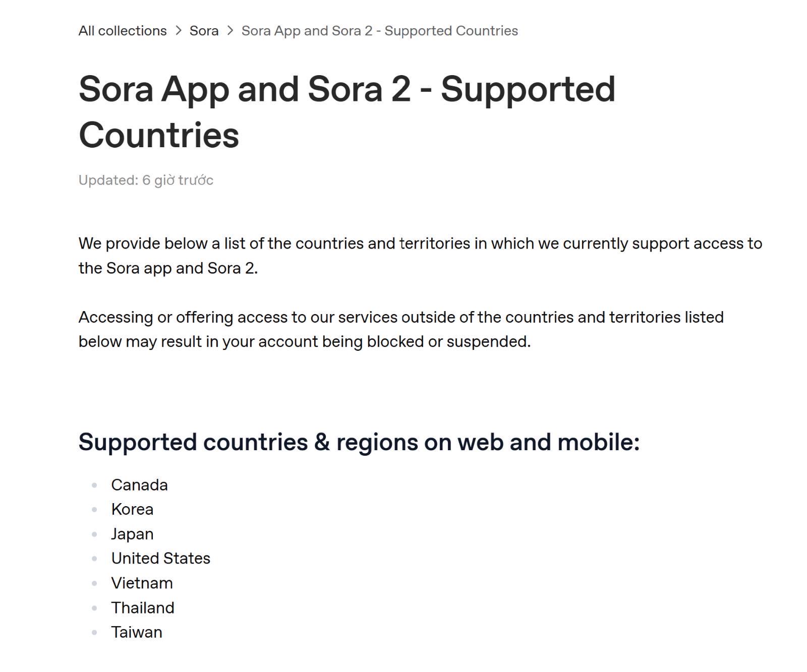Click the large article title heading
This screenshot has height=672, width=807.
tap(347, 111)
